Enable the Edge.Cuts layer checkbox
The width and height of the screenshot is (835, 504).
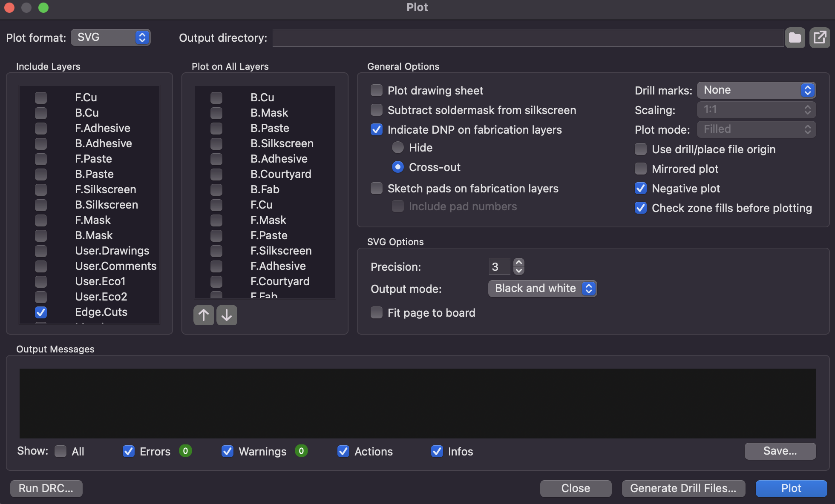coord(40,312)
